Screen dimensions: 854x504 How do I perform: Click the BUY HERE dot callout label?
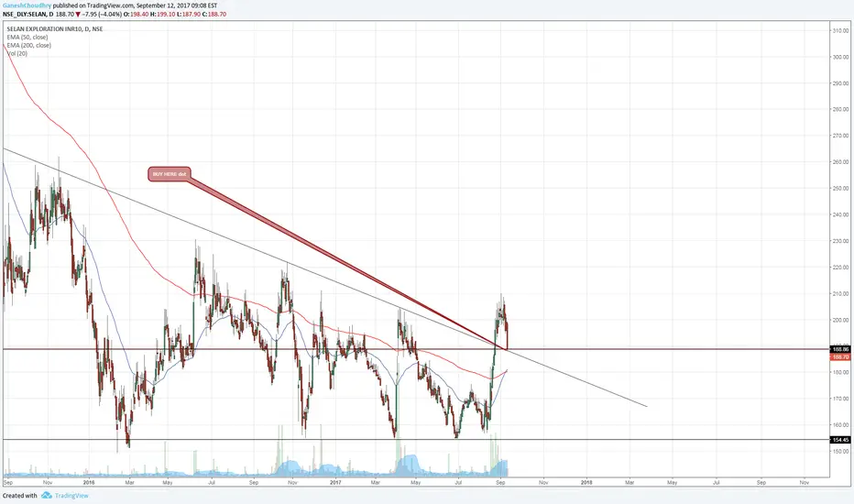click(170, 174)
